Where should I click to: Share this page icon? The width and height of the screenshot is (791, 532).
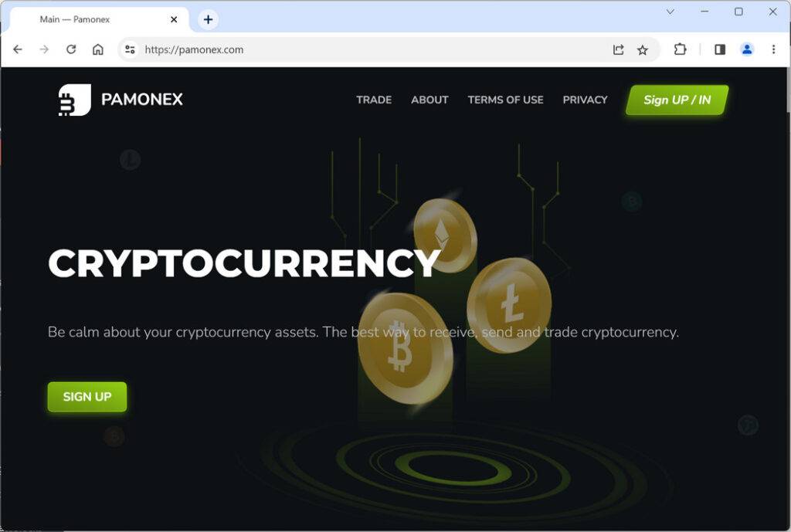tap(619, 49)
